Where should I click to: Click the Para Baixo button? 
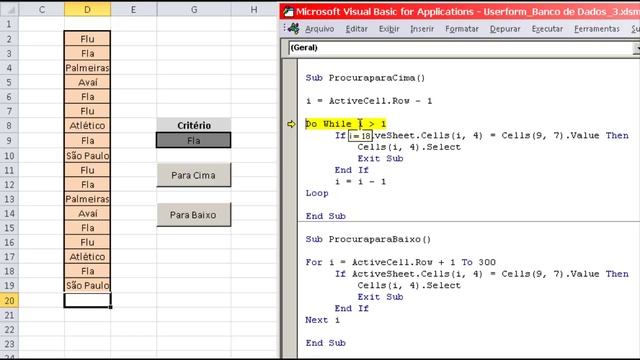(193, 215)
